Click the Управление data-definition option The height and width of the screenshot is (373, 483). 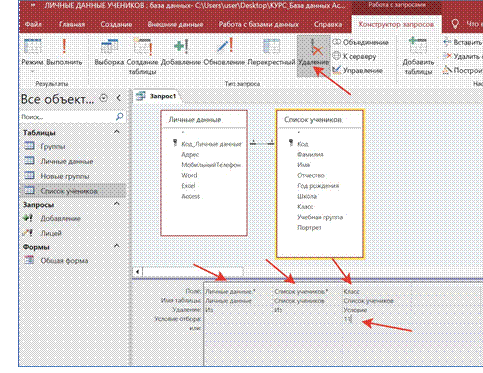tap(358, 70)
